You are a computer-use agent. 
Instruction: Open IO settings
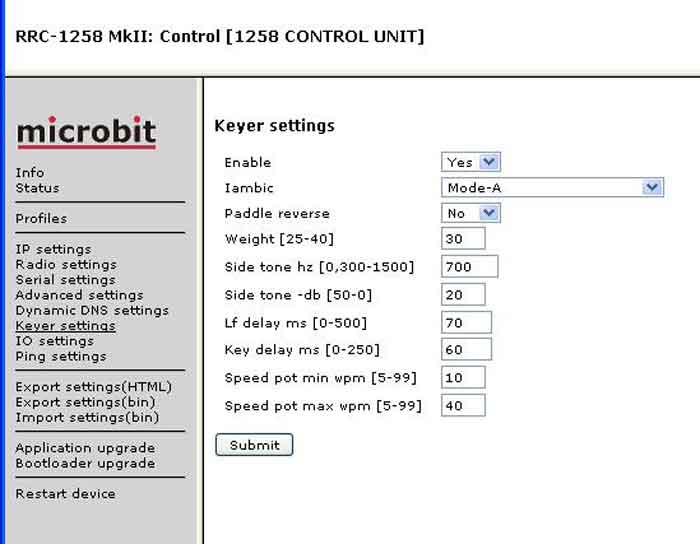[x=55, y=341]
